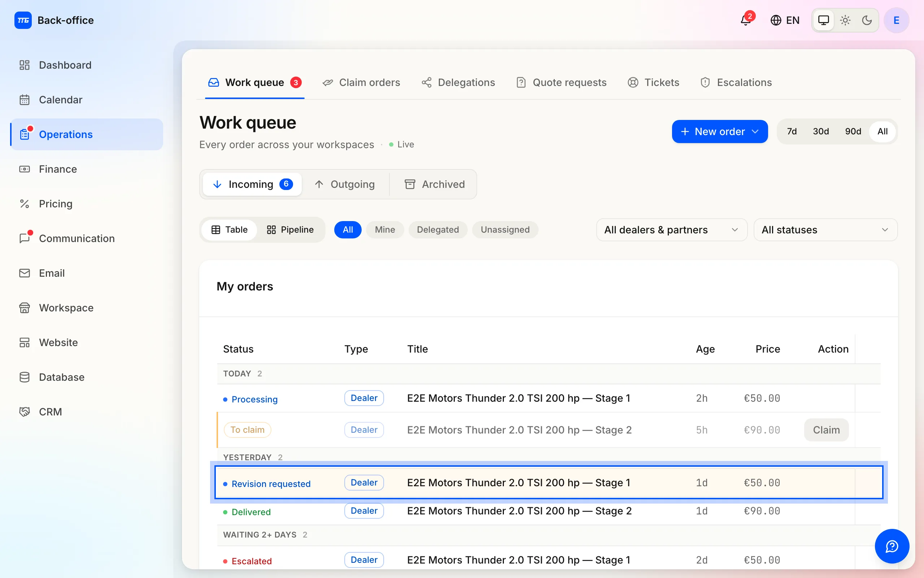
Task: Click the Status column header
Action: (x=238, y=349)
